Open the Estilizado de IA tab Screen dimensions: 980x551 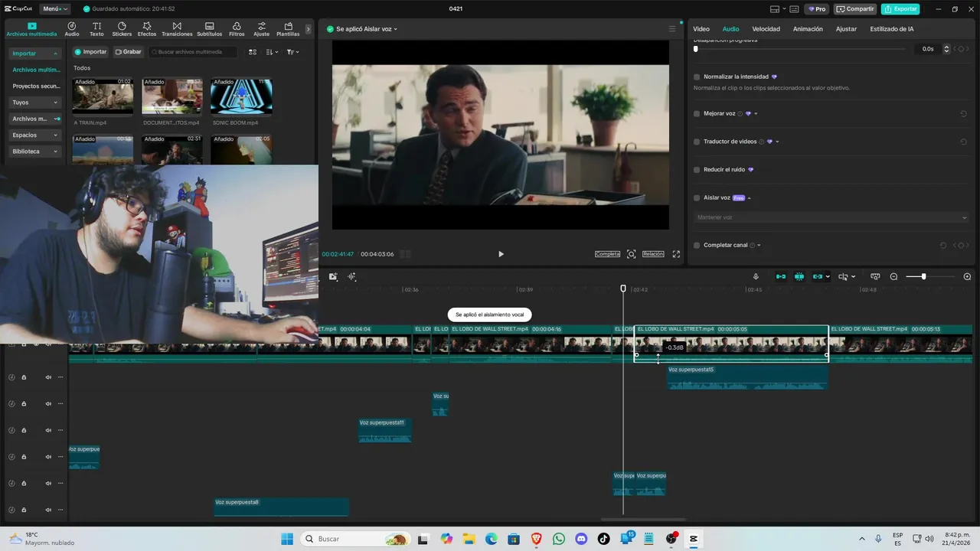coord(892,29)
